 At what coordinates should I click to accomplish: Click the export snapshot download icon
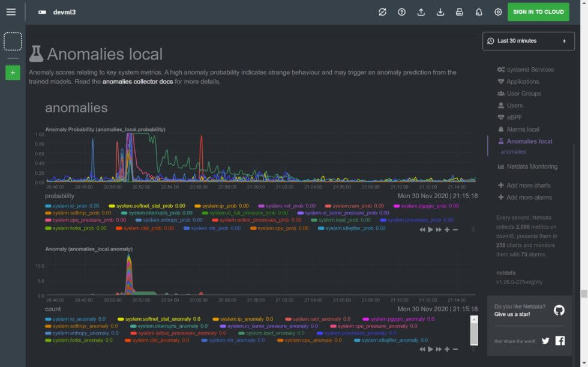(x=440, y=12)
